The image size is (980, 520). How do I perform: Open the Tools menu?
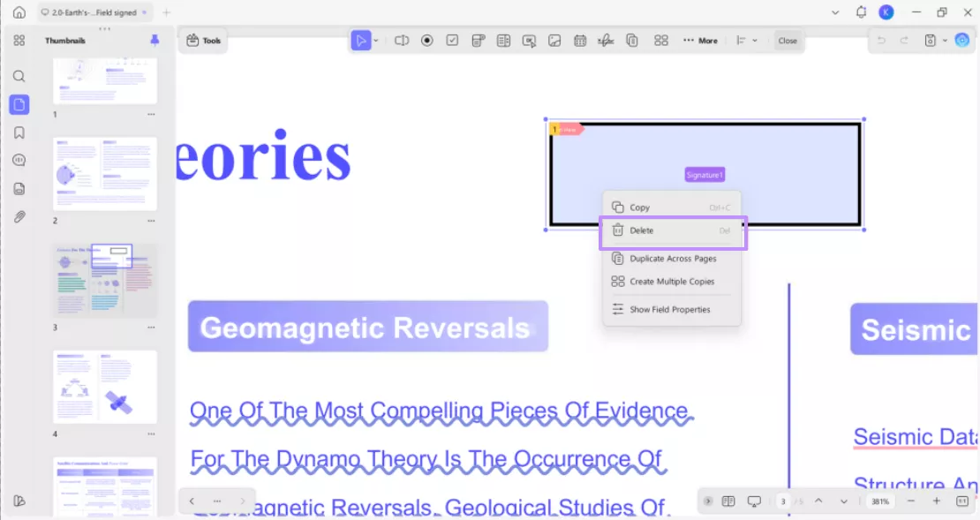coord(204,41)
